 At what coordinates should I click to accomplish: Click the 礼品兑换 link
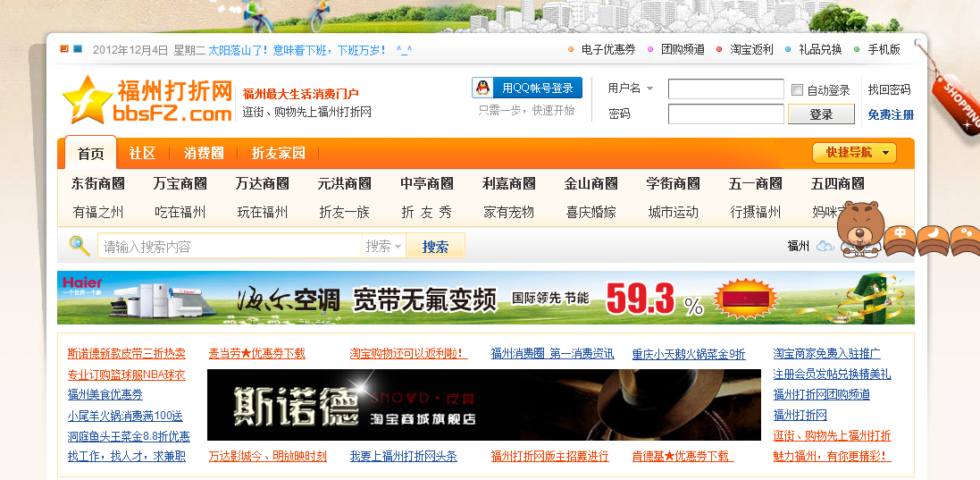click(x=821, y=49)
